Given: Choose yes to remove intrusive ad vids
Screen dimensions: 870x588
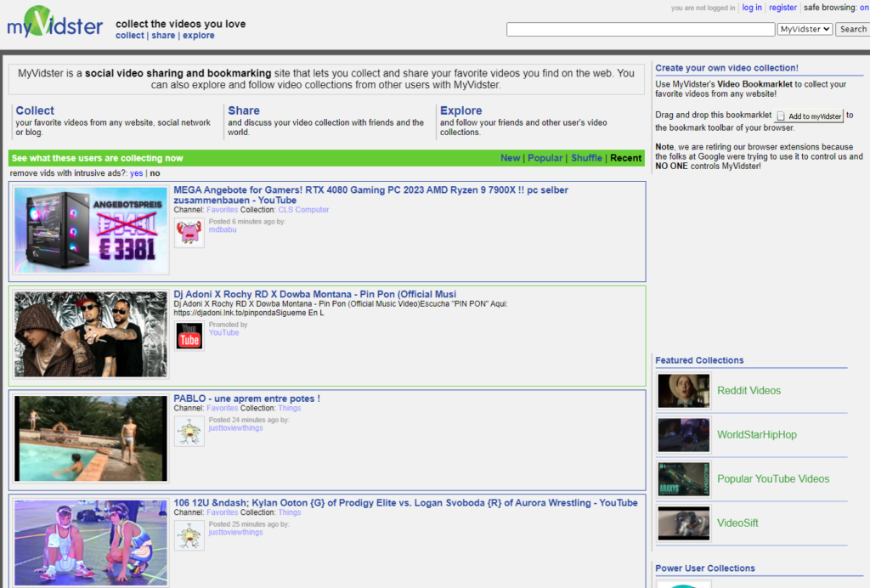Looking at the screenshot, I should pos(137,173).
